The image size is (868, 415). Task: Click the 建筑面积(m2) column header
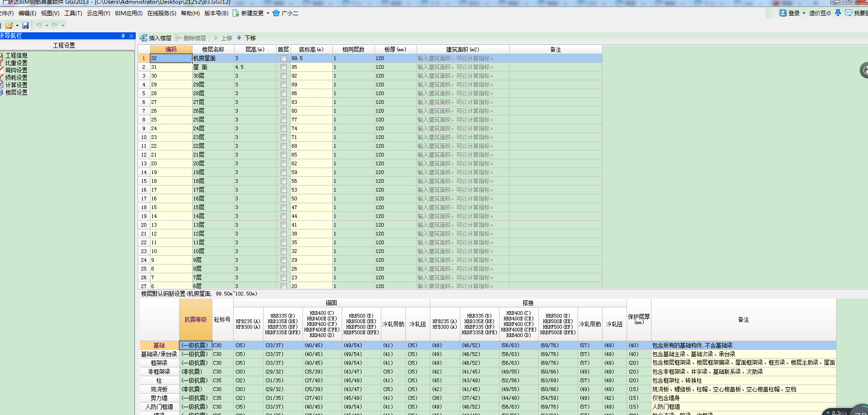click(463, 49)
